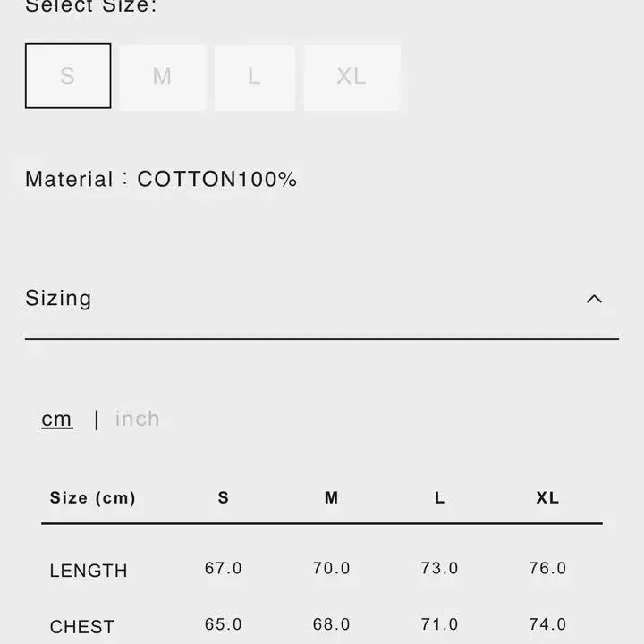The height and width of the screenshot is (644, 644).
Task: Switch sizing units to inch
Action: pyautogui.click(x=137, y=419)
